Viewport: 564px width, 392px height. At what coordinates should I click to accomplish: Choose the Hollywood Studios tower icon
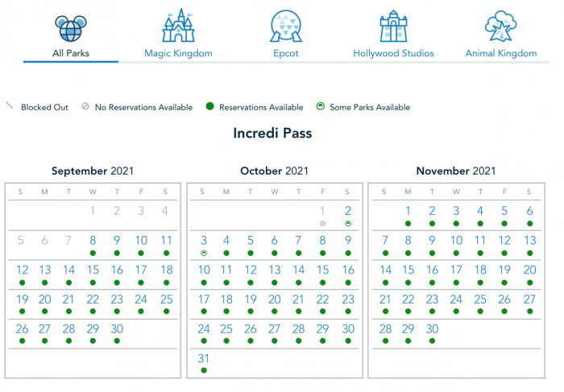(393, 26)
